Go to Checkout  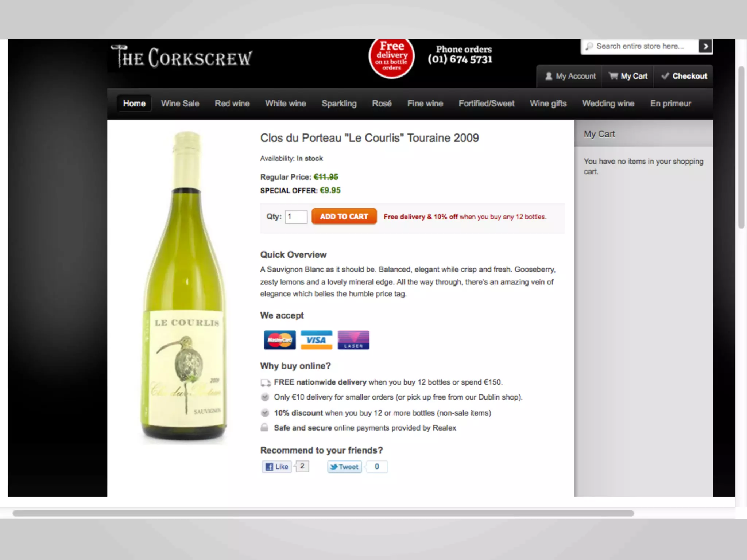pos(684,76)
